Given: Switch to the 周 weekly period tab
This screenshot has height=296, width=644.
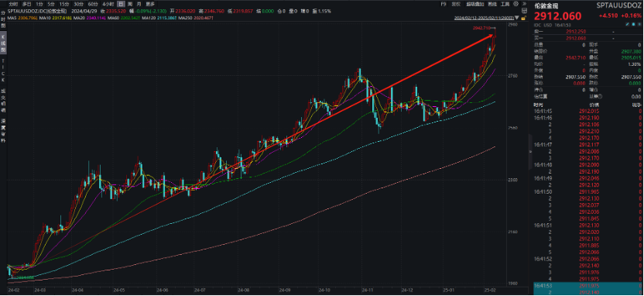Looking at the screenshot, I should [129, 4].
